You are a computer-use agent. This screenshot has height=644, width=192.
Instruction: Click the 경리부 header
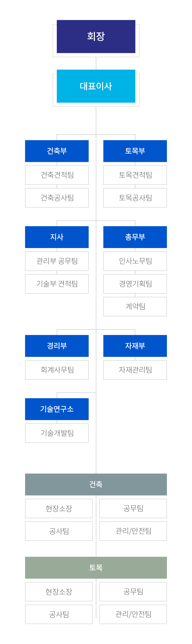(x=57, y=346)
